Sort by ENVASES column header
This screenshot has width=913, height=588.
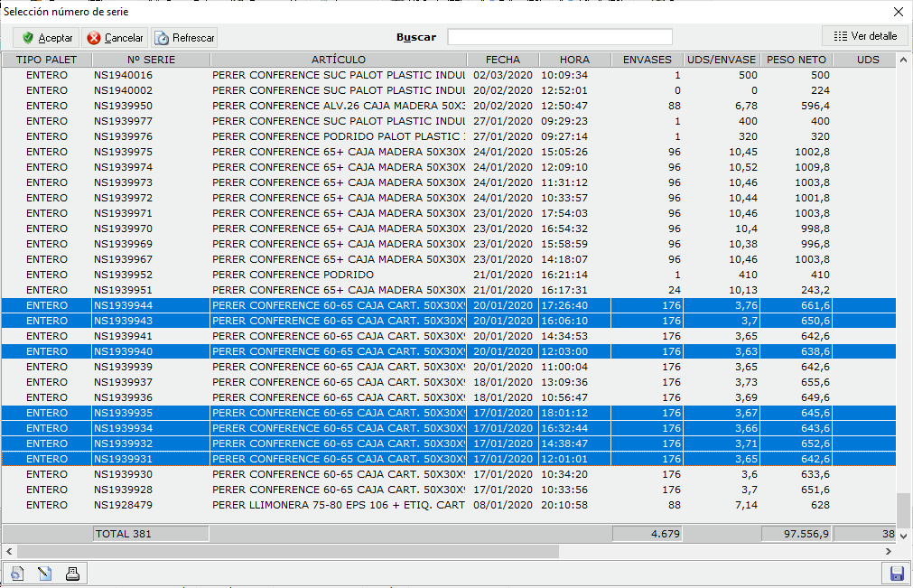(x=647, y=60)
